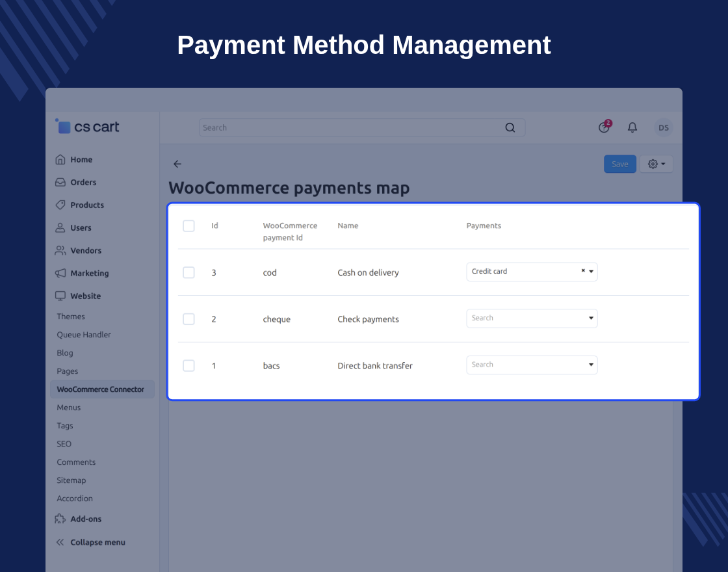Go to Sitemap page

[x=71, y=480]
